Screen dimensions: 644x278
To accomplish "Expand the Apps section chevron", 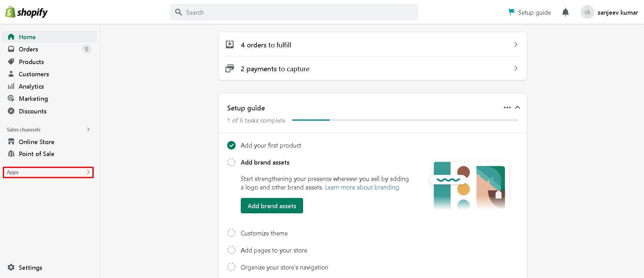I will [x=88, y=172].
